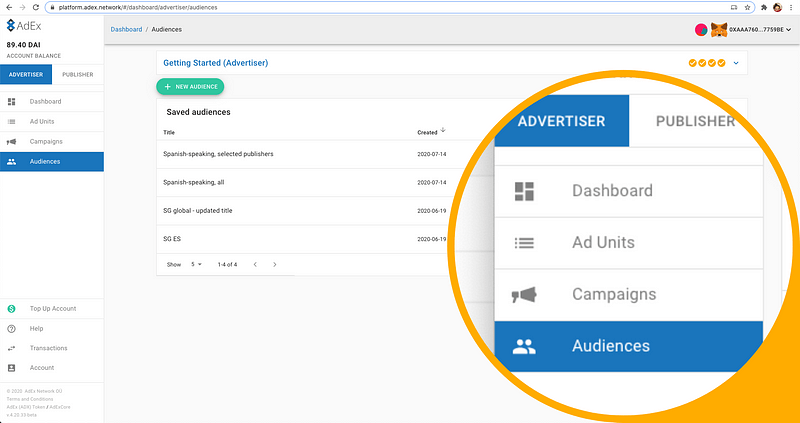Click the Transactions arrows icon
Screen dimensions: 800x423
pos(12,348)
